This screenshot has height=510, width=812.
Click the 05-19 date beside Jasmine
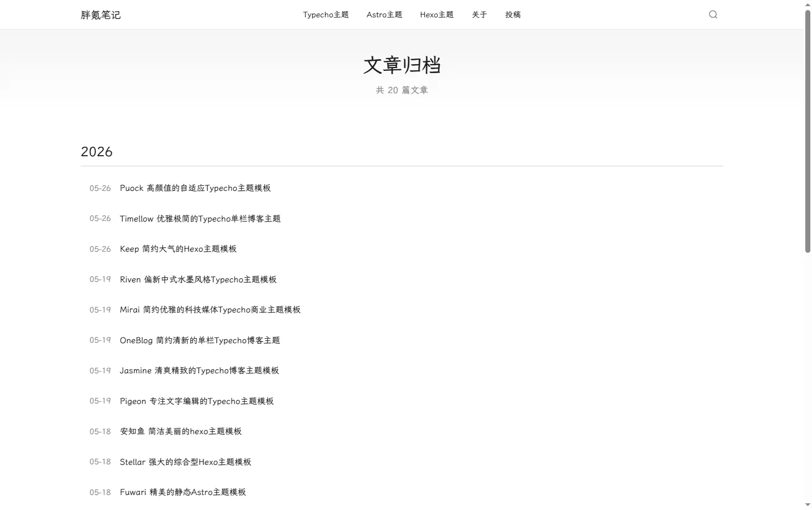[100, 371]
